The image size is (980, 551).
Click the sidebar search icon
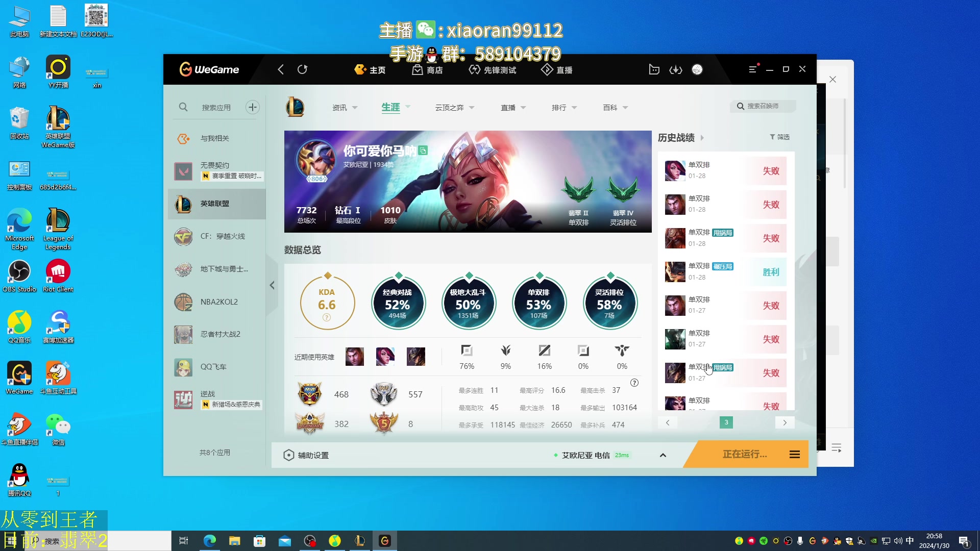[183, 107]
